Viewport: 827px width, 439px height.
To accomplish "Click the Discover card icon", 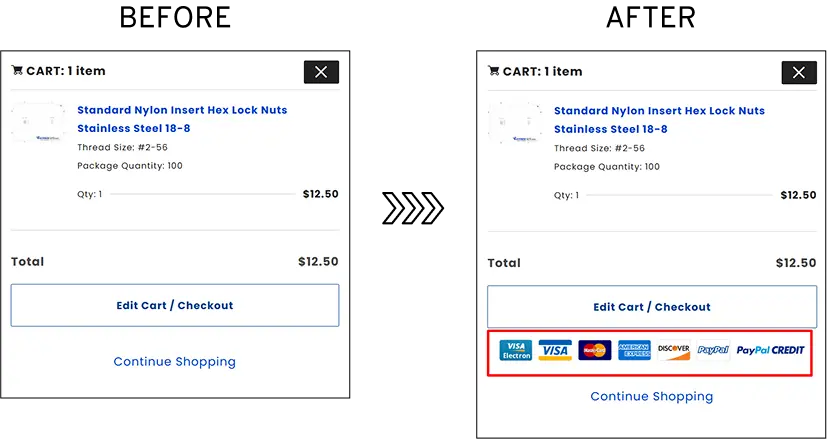I will [673, 350].
